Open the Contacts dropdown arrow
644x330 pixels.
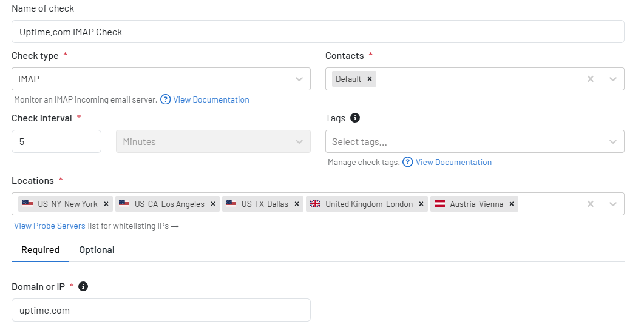(x=613, y=79)
